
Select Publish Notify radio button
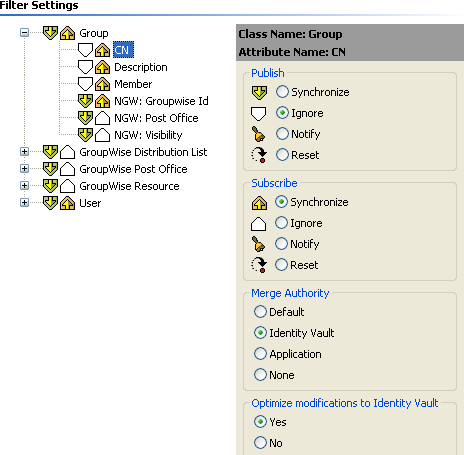(x=282, y=134)
